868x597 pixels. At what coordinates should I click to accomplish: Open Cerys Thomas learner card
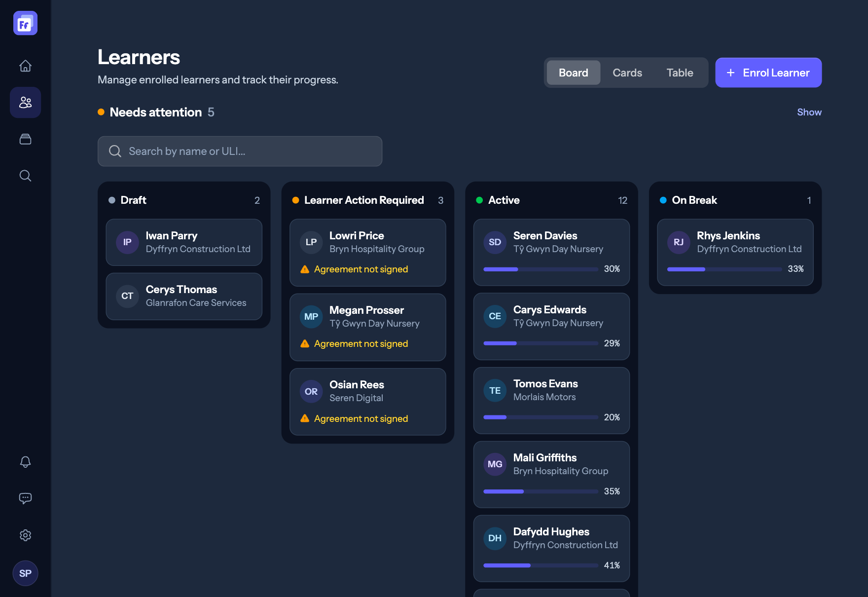click(x=184, y=296)
